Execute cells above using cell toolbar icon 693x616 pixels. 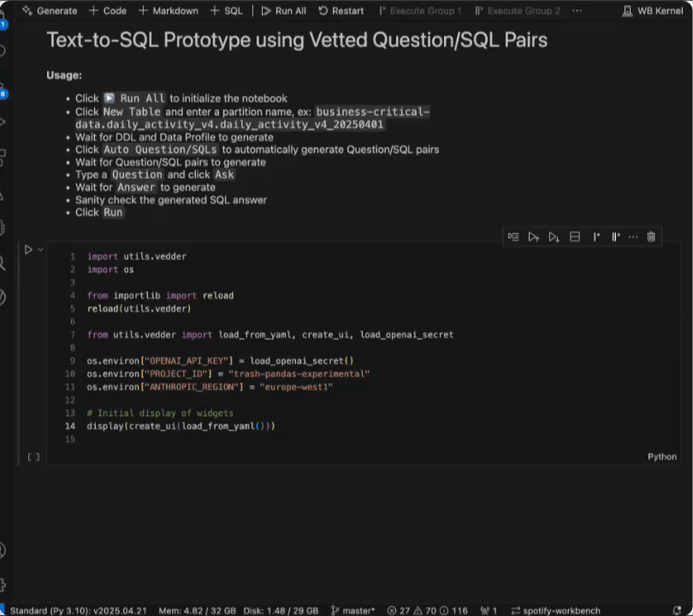coord(533,237)
